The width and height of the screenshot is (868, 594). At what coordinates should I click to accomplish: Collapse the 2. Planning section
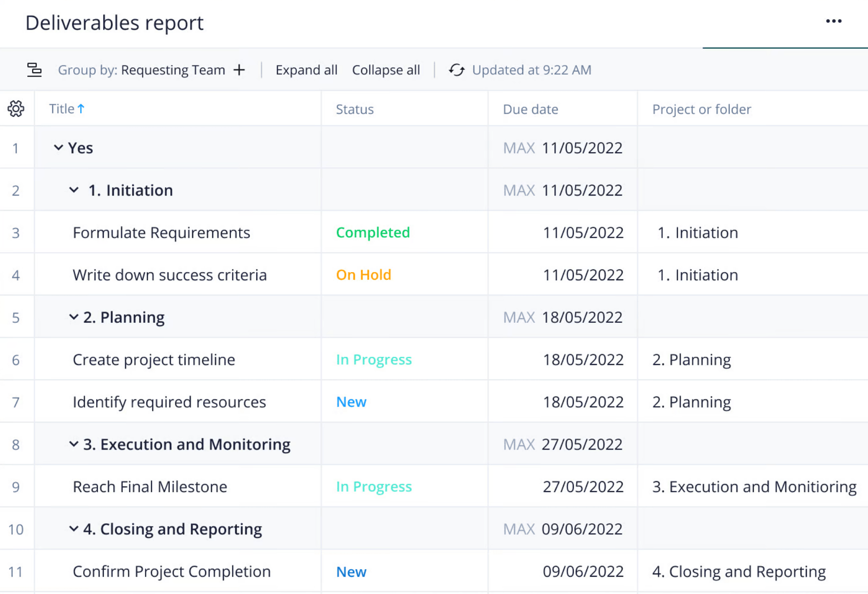74,317
